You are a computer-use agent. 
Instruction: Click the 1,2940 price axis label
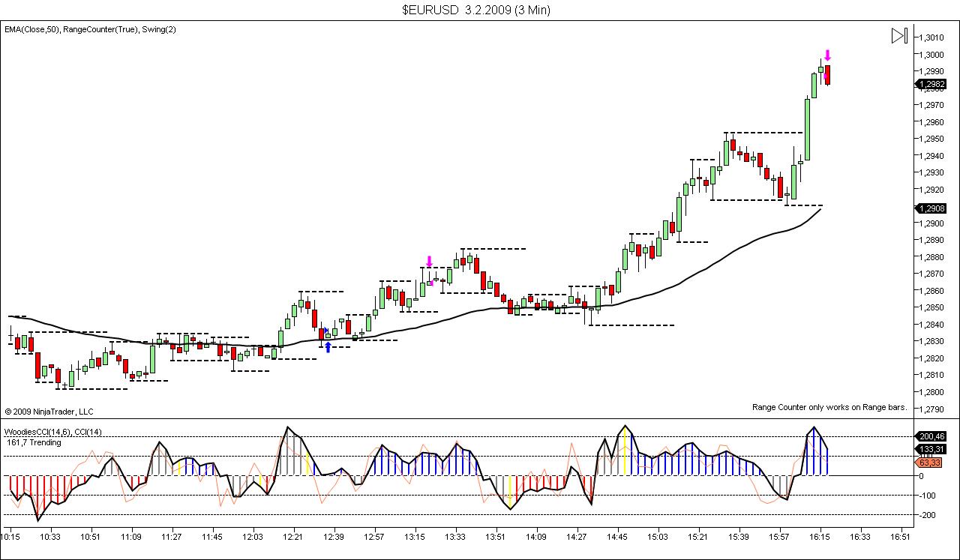[931, 155]
